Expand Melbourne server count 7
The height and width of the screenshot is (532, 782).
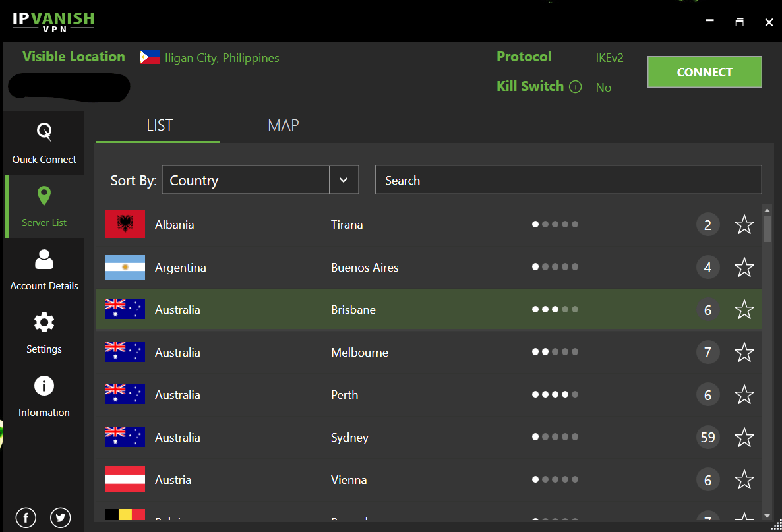click(x=707, y=353)
